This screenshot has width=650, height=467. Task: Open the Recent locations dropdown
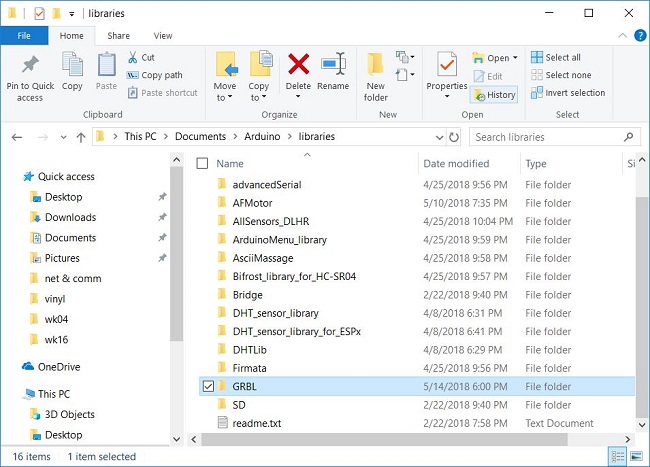[x=63, y=137]
